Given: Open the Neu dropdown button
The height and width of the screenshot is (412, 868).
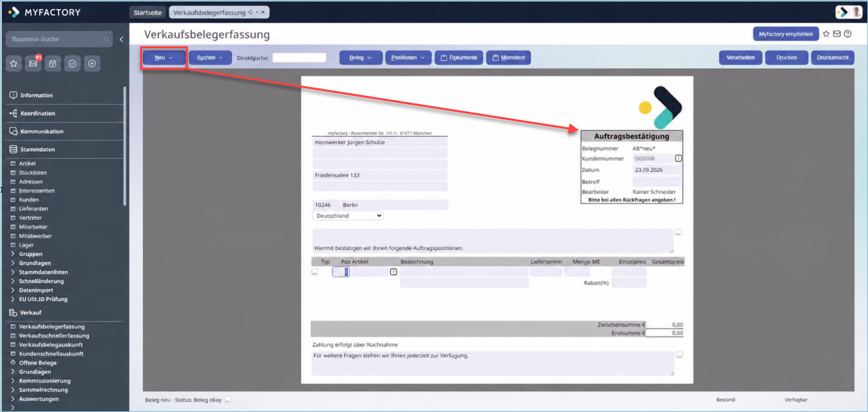Looking at the screenshot, I should (164, 58).
